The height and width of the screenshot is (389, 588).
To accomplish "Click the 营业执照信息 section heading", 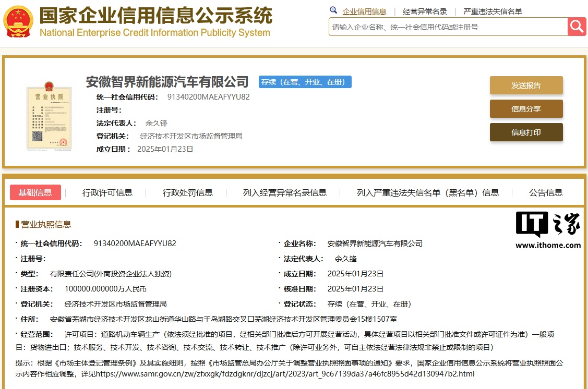I will [x=46, y=224].
